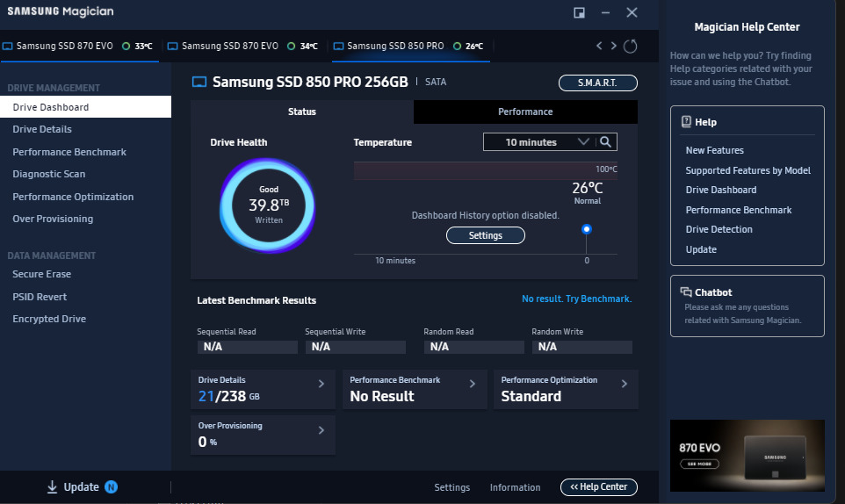Open Secure Erase in sidebar
This screenshot has width=845, height=504.
click(x=42, y=274)
